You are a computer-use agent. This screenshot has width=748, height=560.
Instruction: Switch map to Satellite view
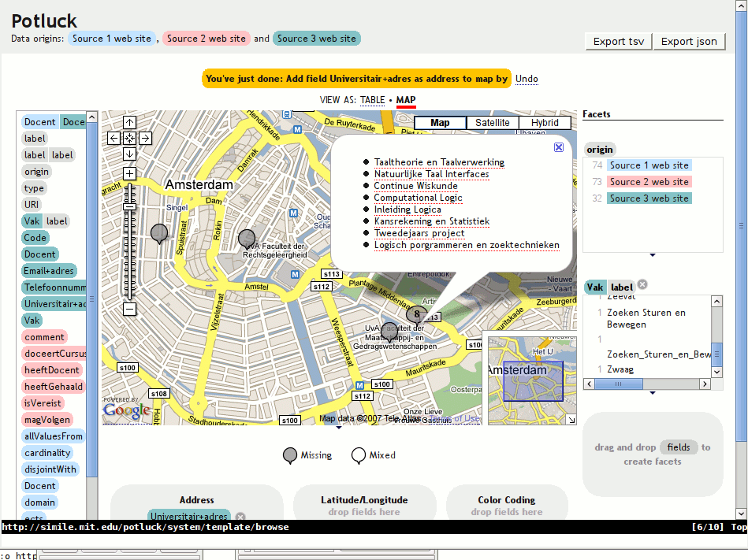point(492,123)
